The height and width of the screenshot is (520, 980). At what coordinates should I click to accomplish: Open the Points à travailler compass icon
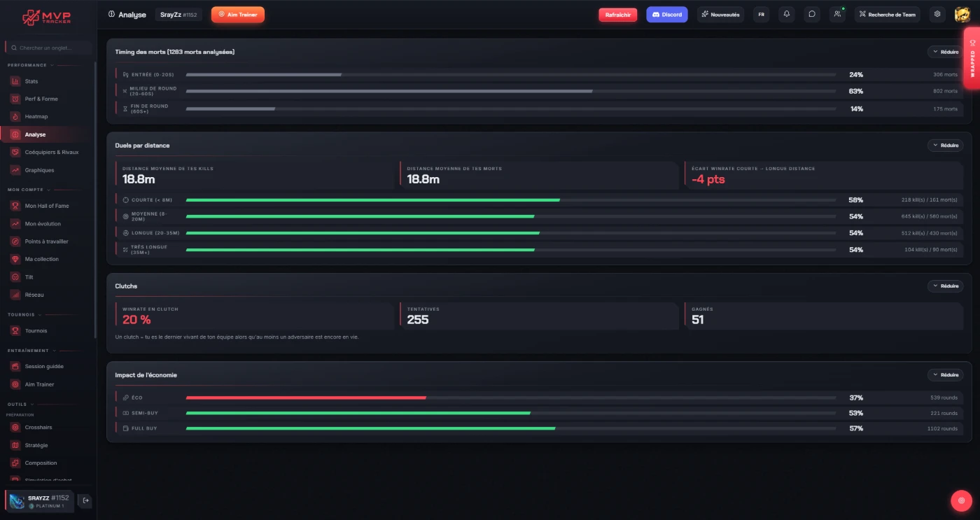point(15,241)
